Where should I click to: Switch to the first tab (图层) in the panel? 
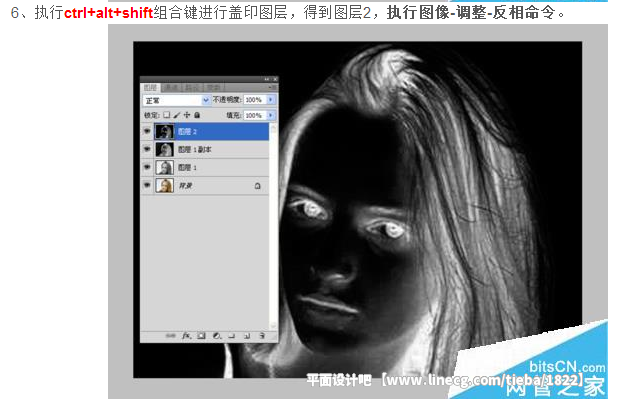[x=151, y=88]
